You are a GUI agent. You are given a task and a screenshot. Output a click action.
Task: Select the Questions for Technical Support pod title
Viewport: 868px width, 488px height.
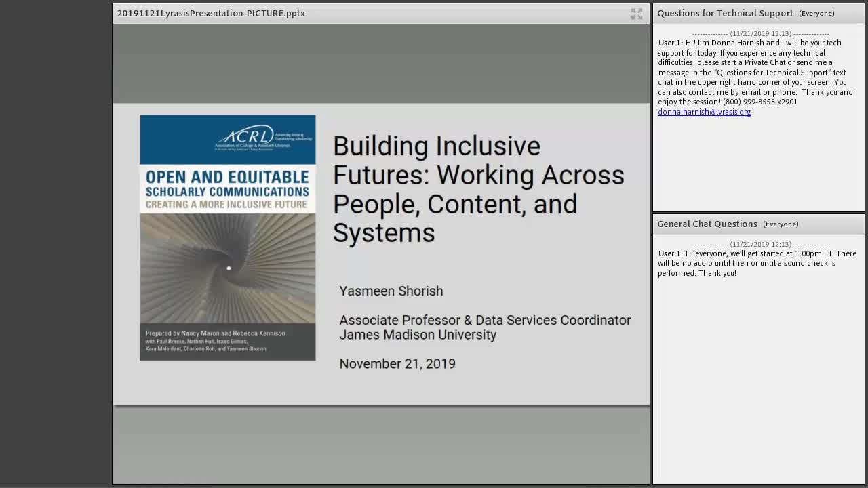[x=725, y=13]
